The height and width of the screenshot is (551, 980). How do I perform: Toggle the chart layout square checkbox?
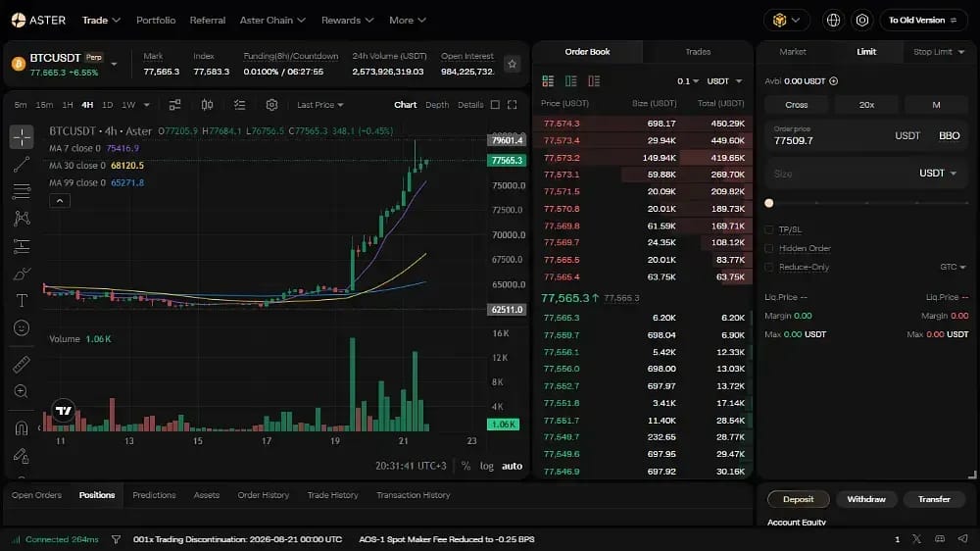495,105
